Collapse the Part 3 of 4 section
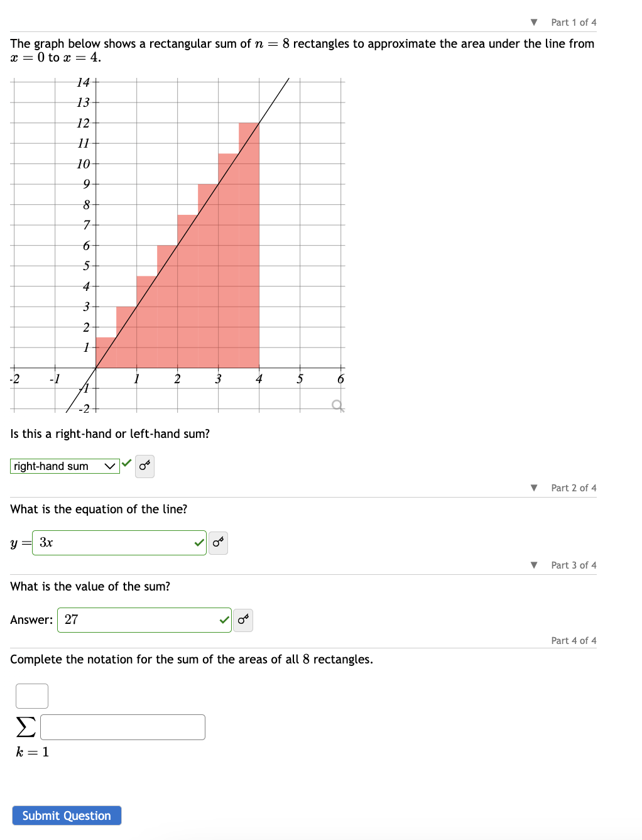Screen dimensions: 642x840 pos(533,565)
